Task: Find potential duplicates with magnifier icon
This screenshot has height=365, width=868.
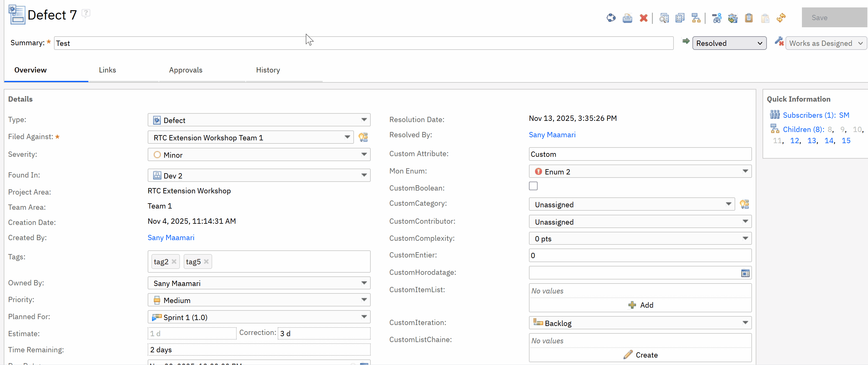Action: tap(664, 18)
